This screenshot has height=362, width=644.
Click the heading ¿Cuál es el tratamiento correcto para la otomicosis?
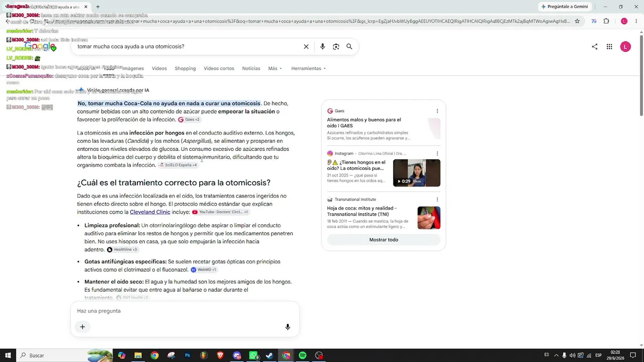pyautogui.click(x=174, y=183)
